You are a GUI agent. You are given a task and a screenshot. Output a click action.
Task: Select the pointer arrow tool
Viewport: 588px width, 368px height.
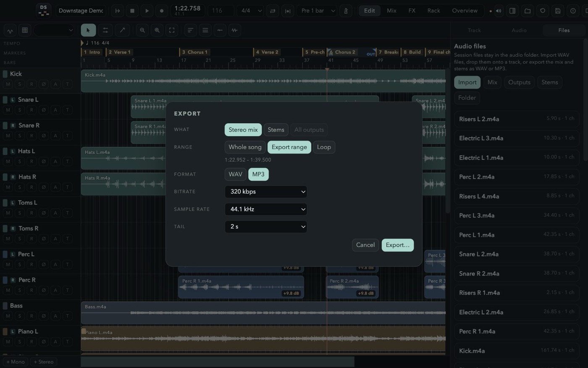point(88,30)
